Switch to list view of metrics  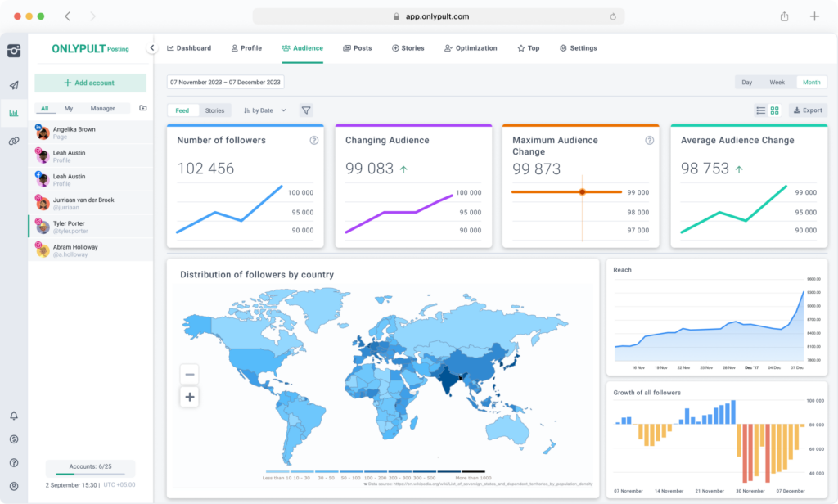(759, 110)
